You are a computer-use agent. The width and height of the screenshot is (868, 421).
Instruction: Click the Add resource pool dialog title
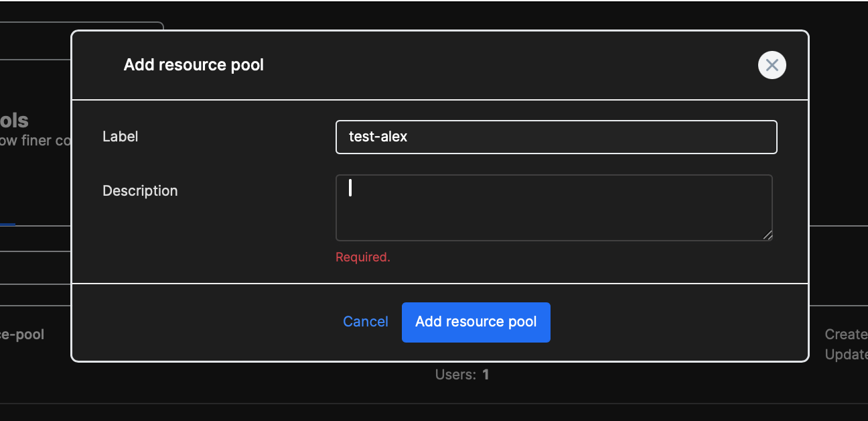(x=194, y=65)
